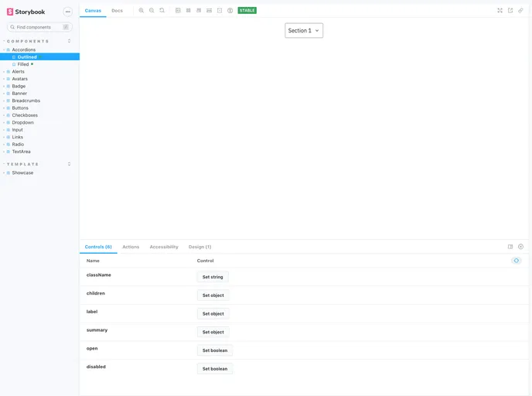Focus the Find components search field

39,27
